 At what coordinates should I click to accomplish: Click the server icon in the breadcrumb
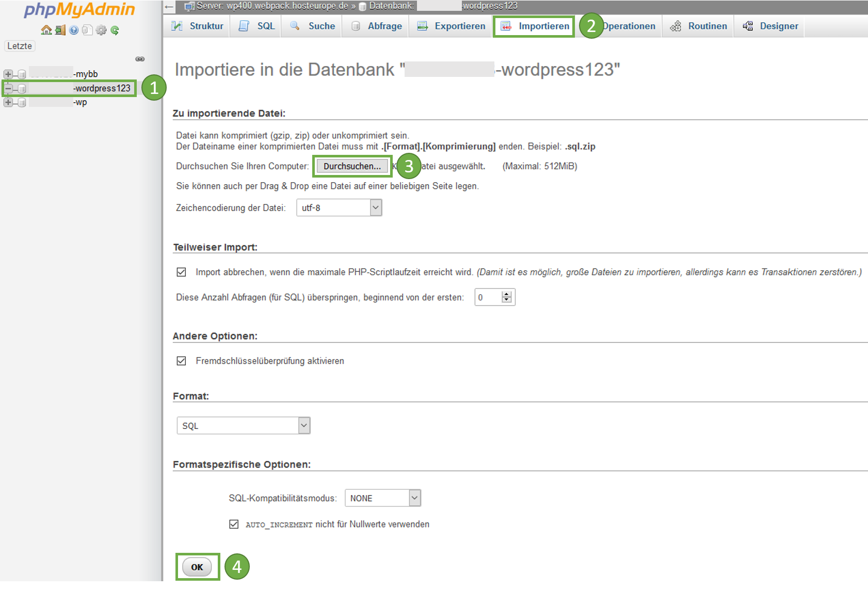point(189,6)
